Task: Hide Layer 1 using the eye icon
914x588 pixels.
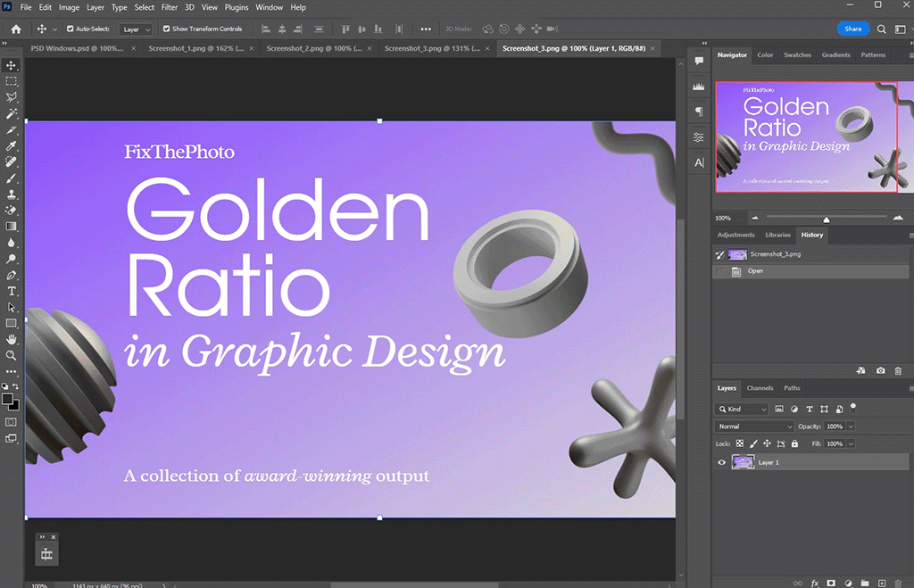Action: 722,462
